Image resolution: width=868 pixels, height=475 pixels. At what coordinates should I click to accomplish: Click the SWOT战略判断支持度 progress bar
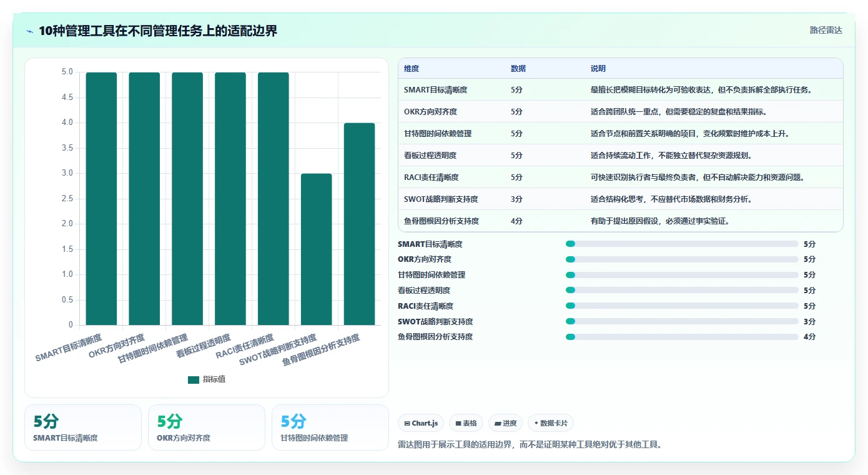click(682, 321)
